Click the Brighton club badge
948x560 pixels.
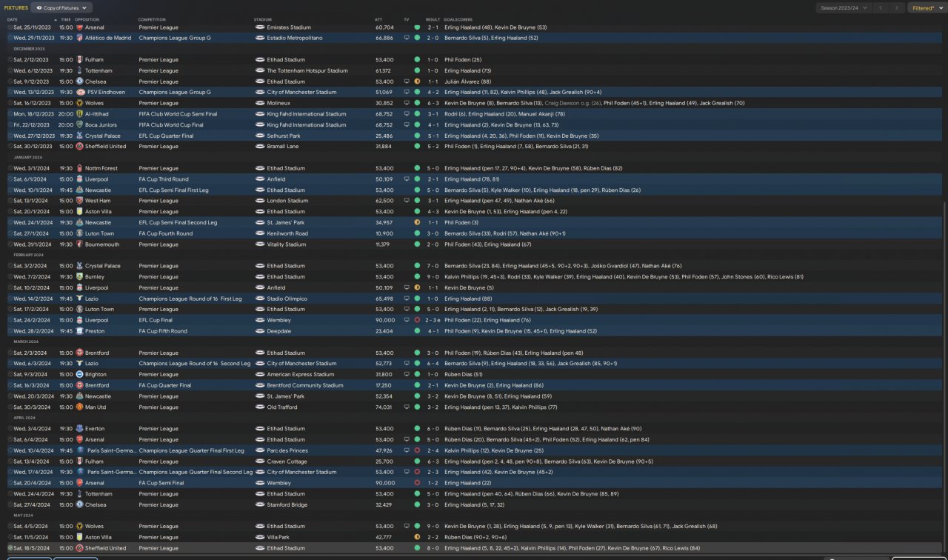click(x=79, y=375)
